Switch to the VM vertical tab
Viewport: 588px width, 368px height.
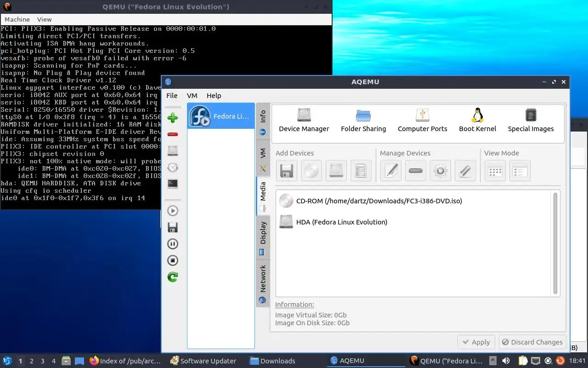point(263,159)
